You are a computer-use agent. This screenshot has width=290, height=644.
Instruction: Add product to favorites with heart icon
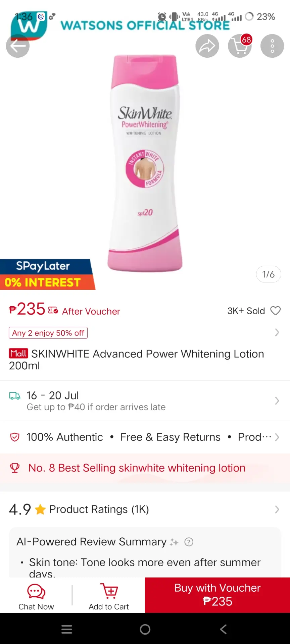[x=275, y=311]
